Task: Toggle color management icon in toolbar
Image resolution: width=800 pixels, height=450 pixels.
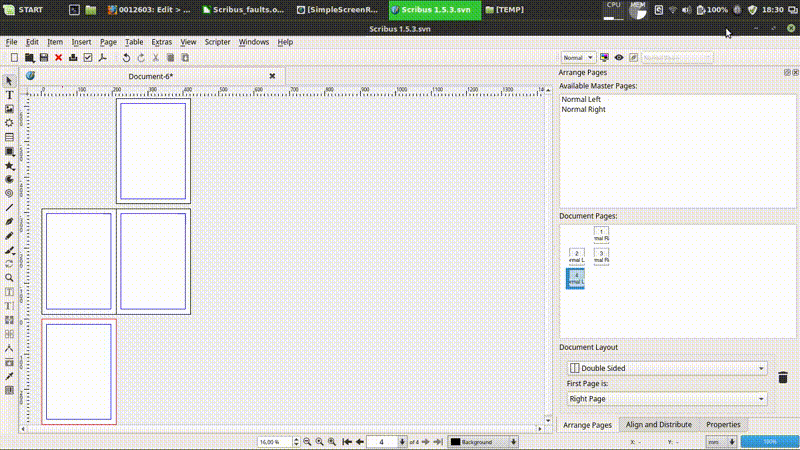Action: tap(606, 58)
